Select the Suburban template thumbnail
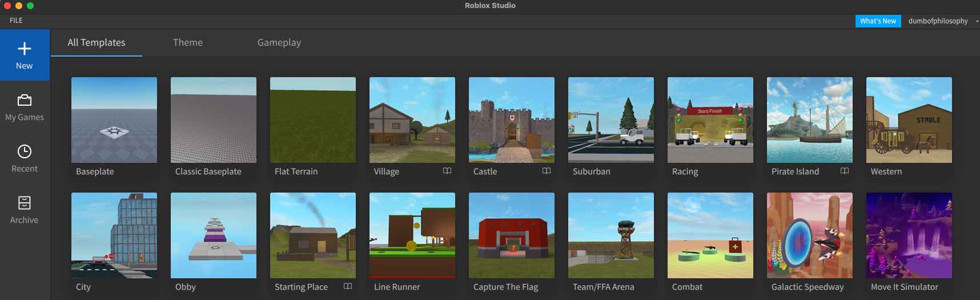Viewport: 980px width, 300px height. [611, 120]
